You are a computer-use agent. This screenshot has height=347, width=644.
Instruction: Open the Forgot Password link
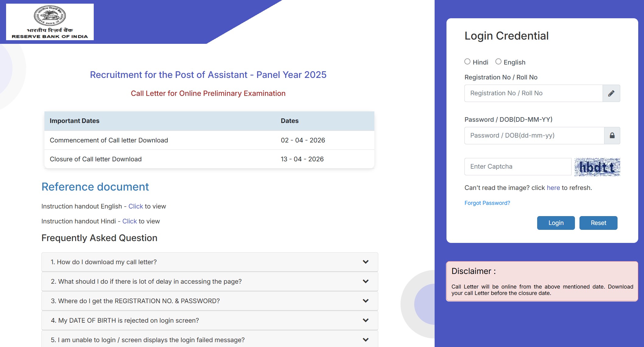pos(487,203)
